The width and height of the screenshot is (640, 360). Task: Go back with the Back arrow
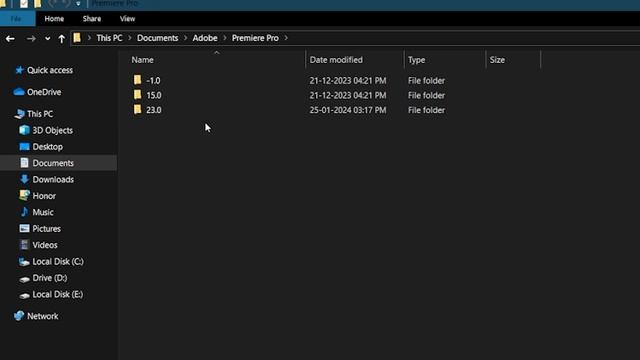click(10, 39)
